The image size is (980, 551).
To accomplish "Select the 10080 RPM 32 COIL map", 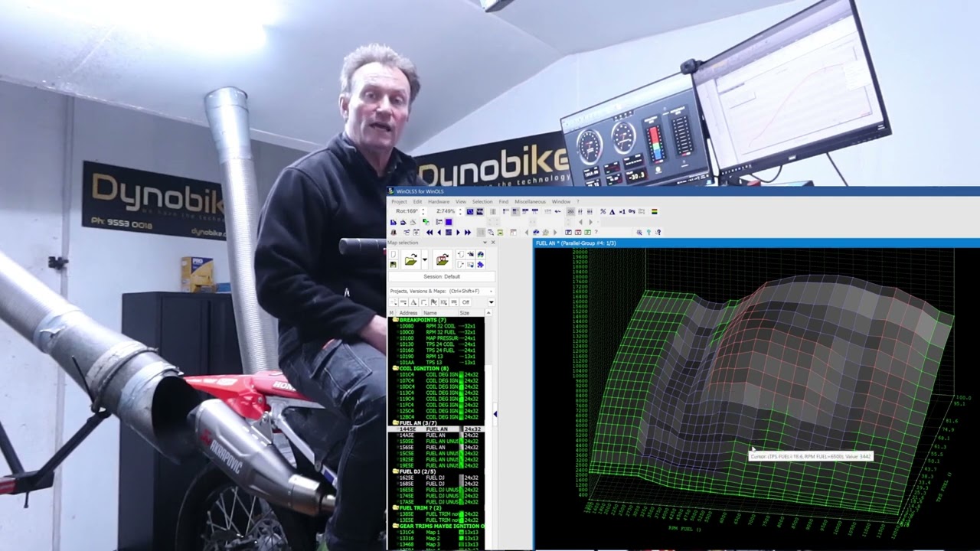I will pos(436,326).
